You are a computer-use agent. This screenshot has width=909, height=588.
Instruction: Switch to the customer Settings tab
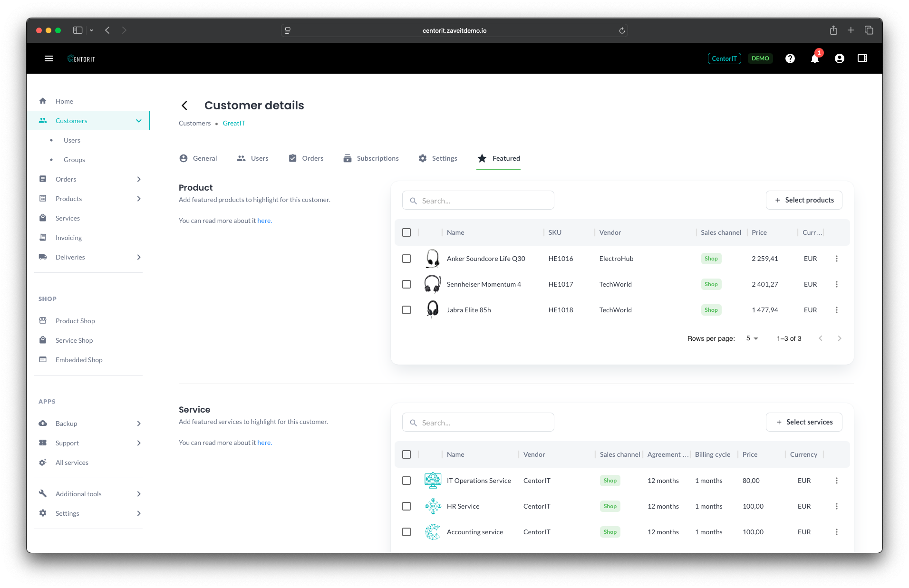click(437, 158)
